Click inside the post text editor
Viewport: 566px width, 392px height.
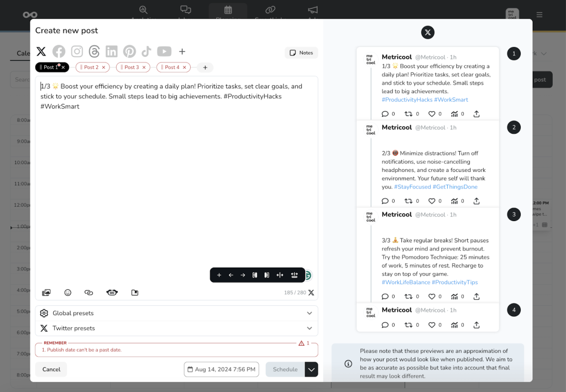[176, 173]
